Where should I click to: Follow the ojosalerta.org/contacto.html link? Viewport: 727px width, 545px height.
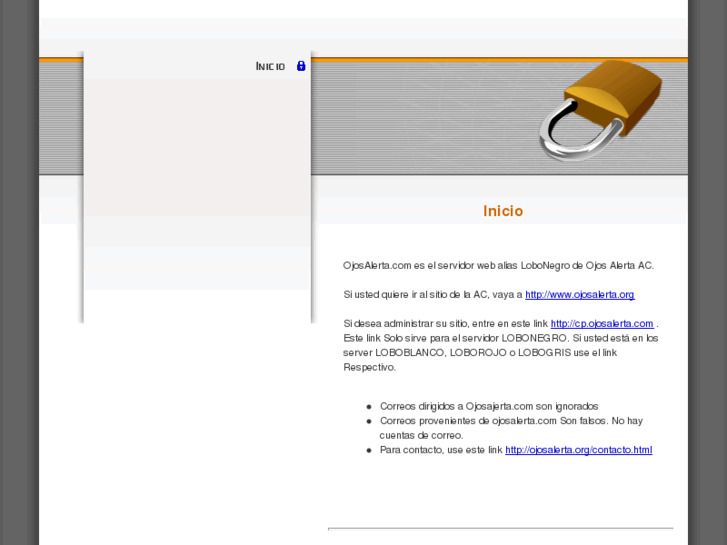579,450
